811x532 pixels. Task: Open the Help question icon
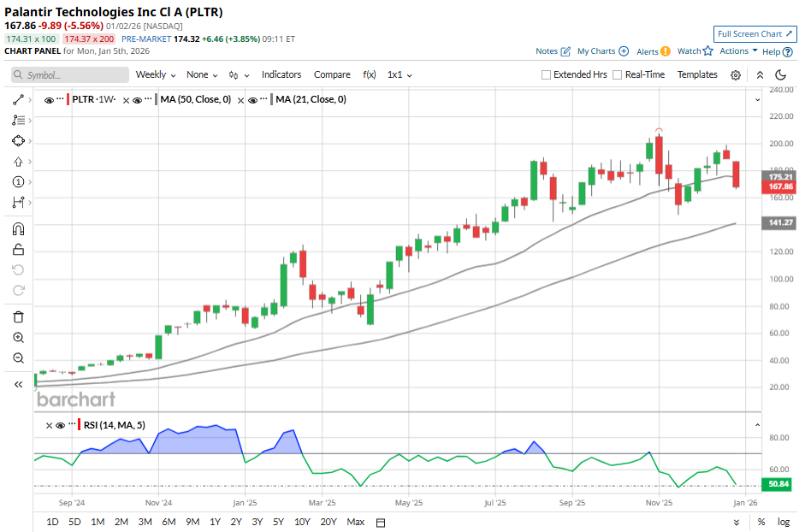click(787, 51)
